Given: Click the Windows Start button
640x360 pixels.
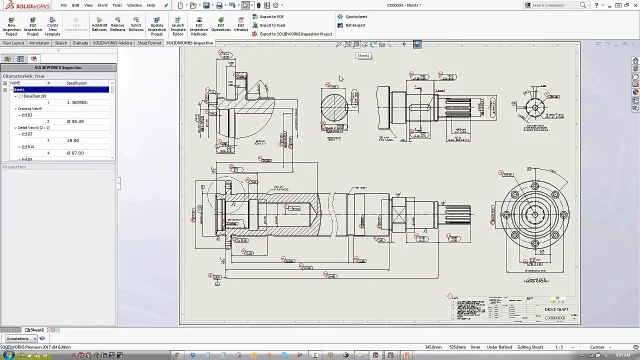Looking at the screenshot, I should pos(8,355).
